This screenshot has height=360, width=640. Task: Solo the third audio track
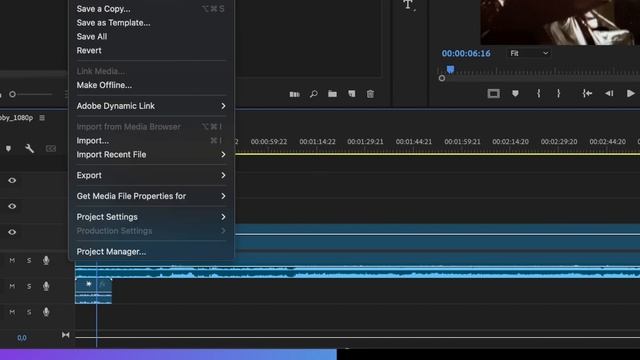tap(29, 312)
